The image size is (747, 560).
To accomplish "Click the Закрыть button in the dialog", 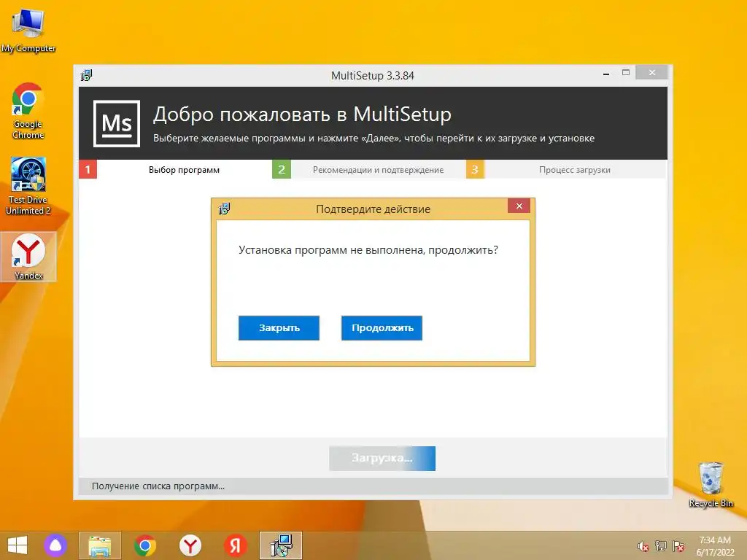I will coord(279,327).
